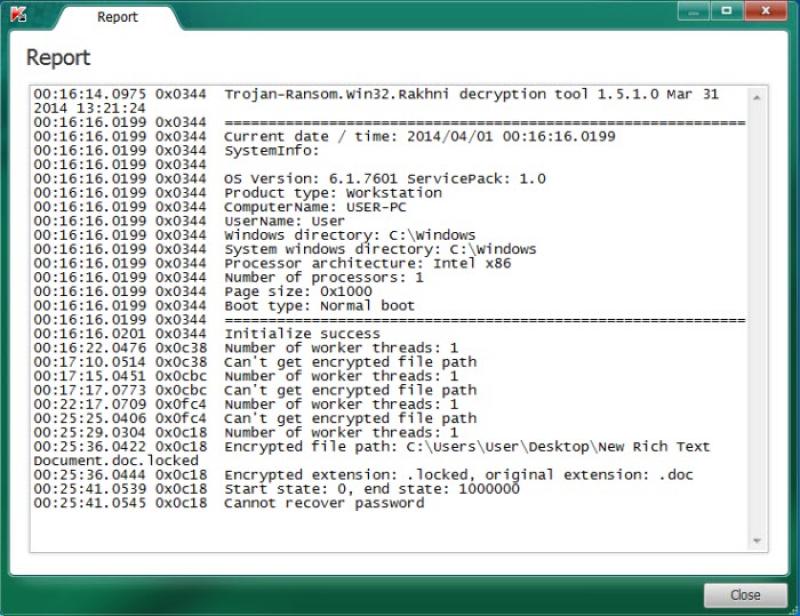Select the Report tab

(x=117, y=17)
